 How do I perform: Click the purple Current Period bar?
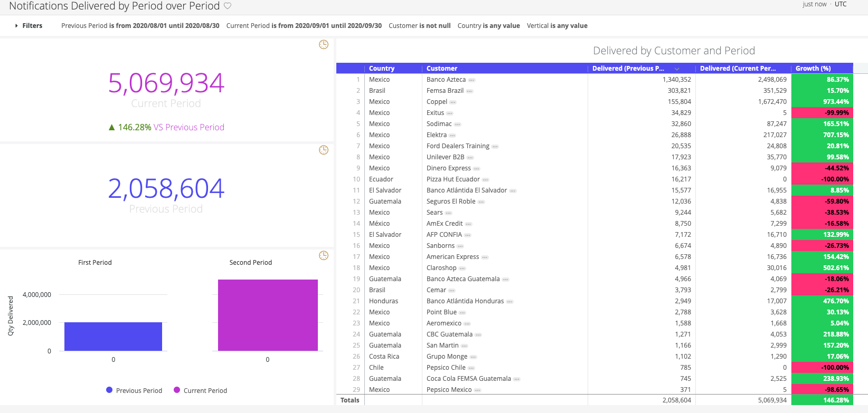coord(268,315)
